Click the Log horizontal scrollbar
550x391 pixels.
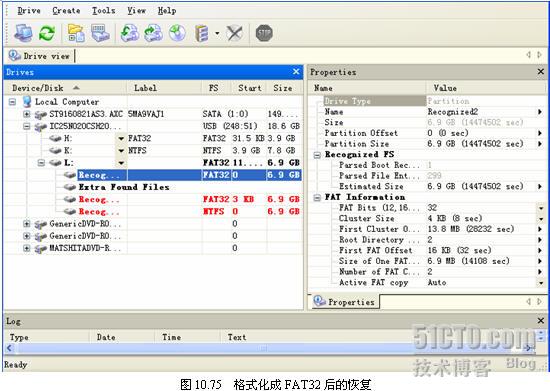pyautogui.click(x=269, y=348)
